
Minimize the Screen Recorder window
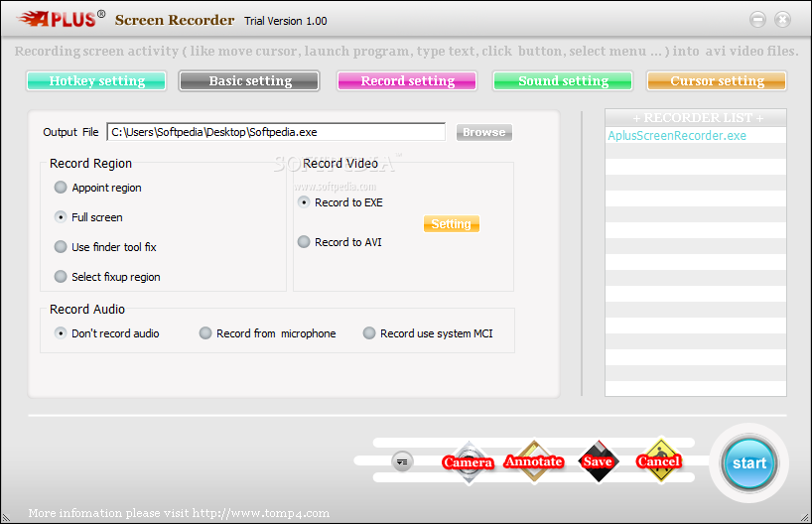click(x=757, y=20)
